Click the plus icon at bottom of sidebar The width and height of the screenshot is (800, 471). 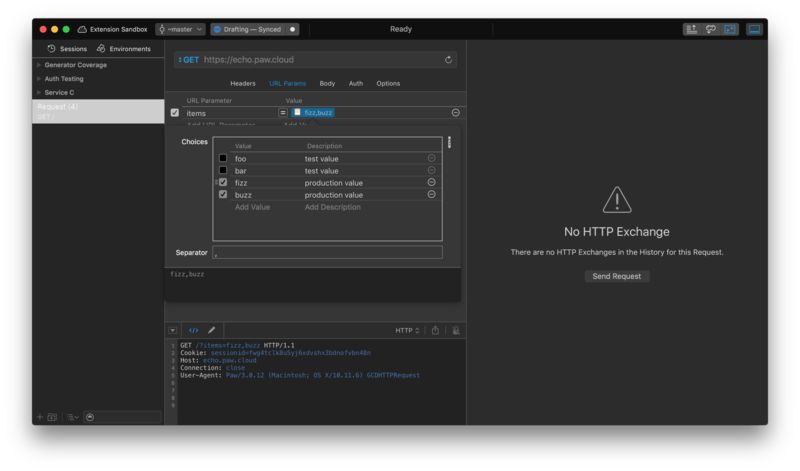[40, 416]
